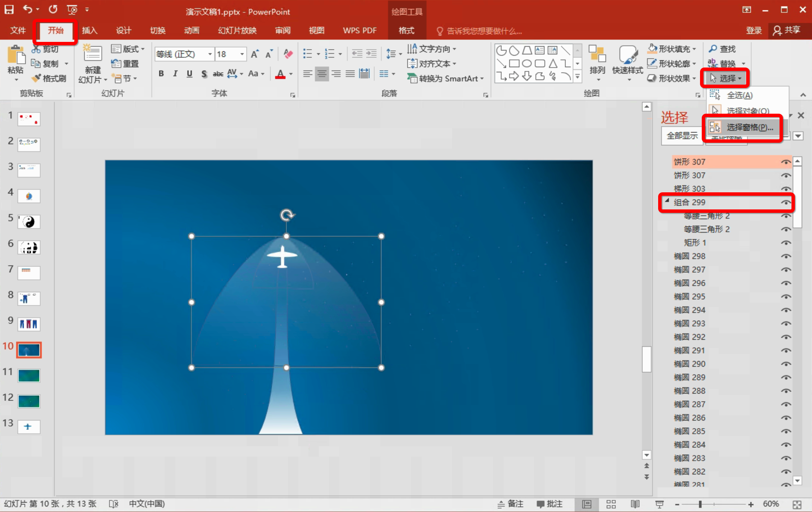Viewport: 812px width, 512px height.
Task: Insert a new slide 新建幻灯片
Action: pos(92,63)
